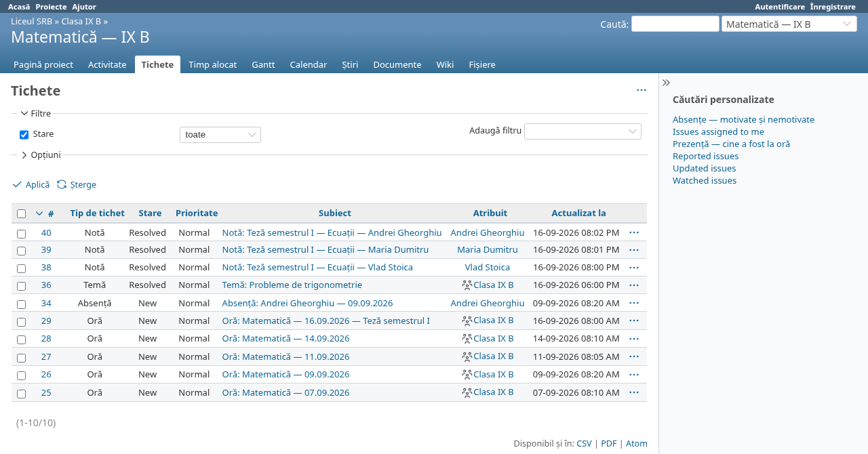The height and width of the screenshot is (454, 868).
Task: Open the Liceul SRB breadcrumb link
Action: [31, 21]
